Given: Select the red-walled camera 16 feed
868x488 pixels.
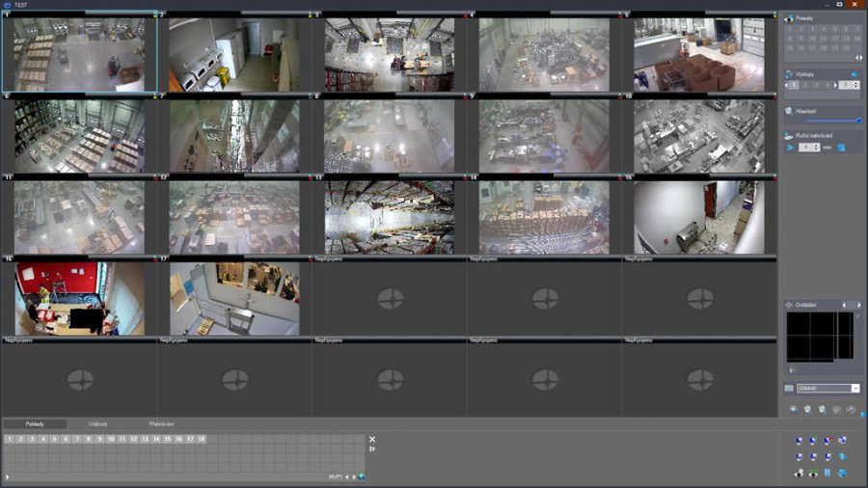Looking at the screenshot, I should (79, 298).
